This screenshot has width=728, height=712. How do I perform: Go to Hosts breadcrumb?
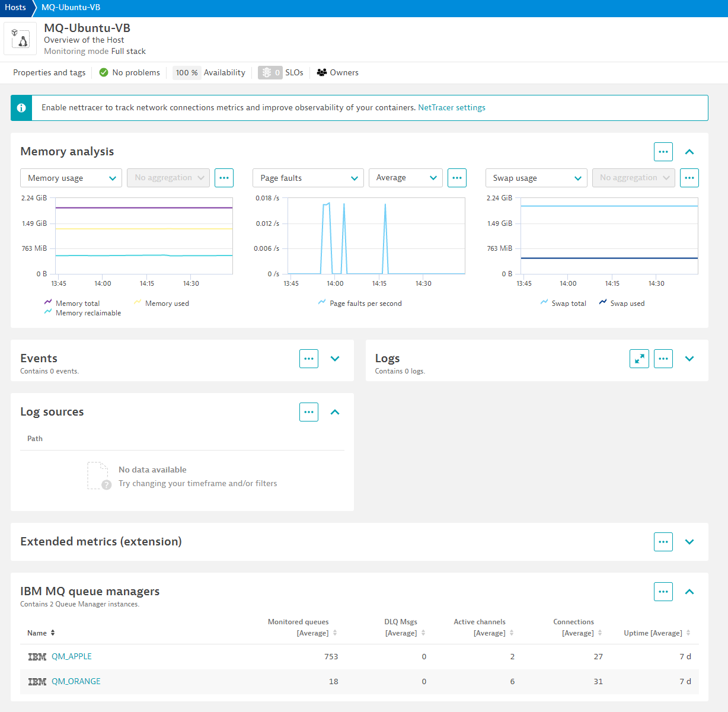tap(15, 8)
